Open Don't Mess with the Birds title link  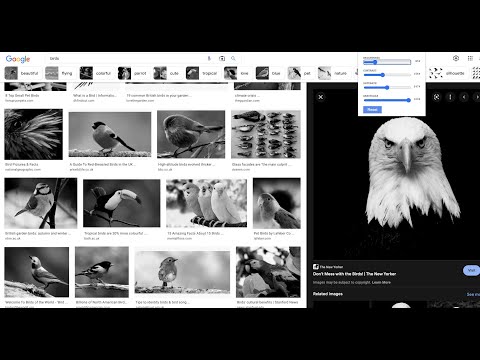click(x=354, y=274)
